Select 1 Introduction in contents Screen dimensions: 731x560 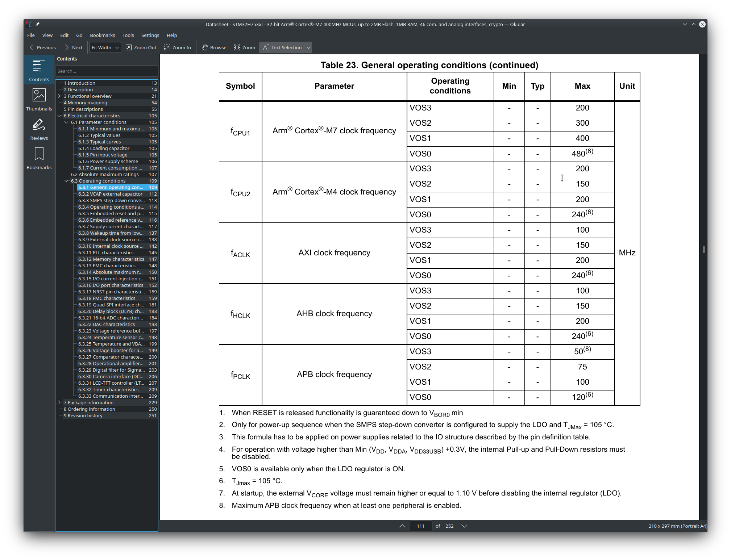(x=110, y=83)
